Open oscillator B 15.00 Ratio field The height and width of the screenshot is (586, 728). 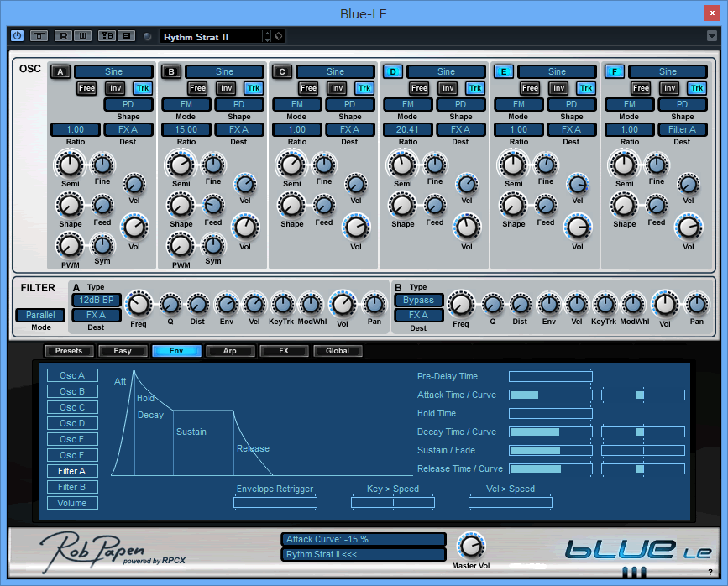click(x=186, y=129)
